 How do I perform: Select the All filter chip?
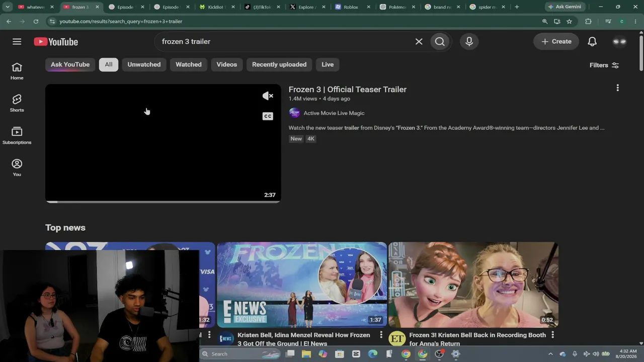coord(109,64)
